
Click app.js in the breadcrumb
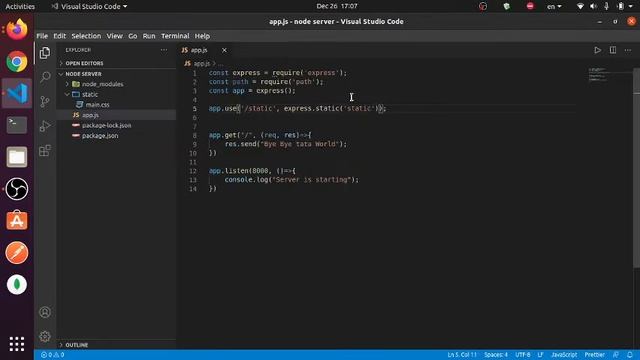tap(201, 64)
